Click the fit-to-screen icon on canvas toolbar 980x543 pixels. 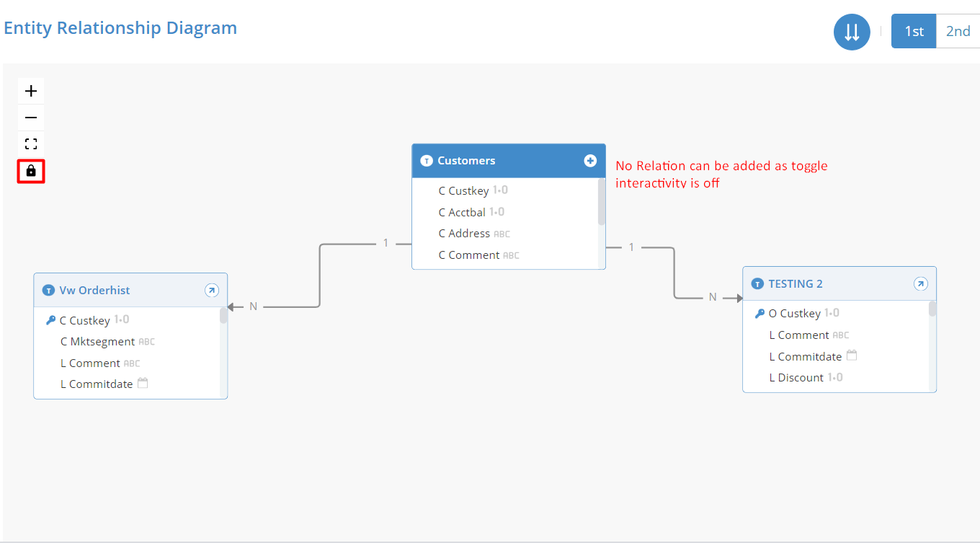(30, 143)
